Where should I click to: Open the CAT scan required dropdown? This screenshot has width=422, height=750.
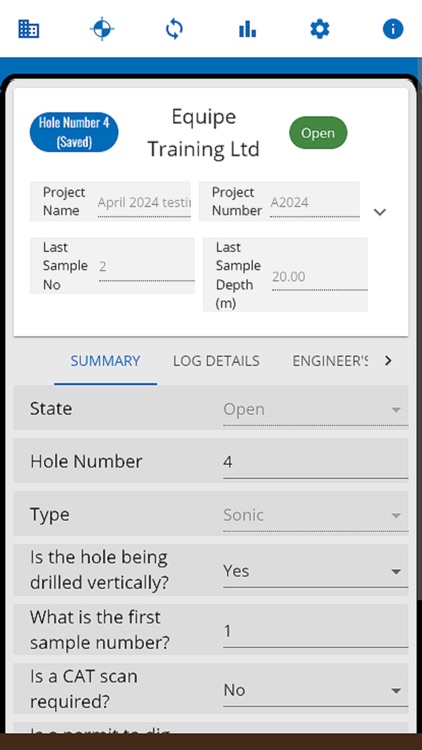(x=315, y=691)
